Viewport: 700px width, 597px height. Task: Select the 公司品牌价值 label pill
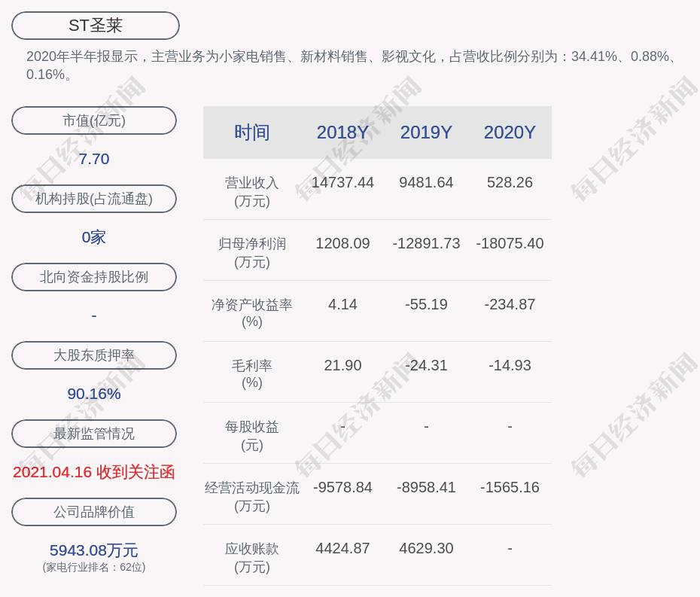(x=94, y=512)
